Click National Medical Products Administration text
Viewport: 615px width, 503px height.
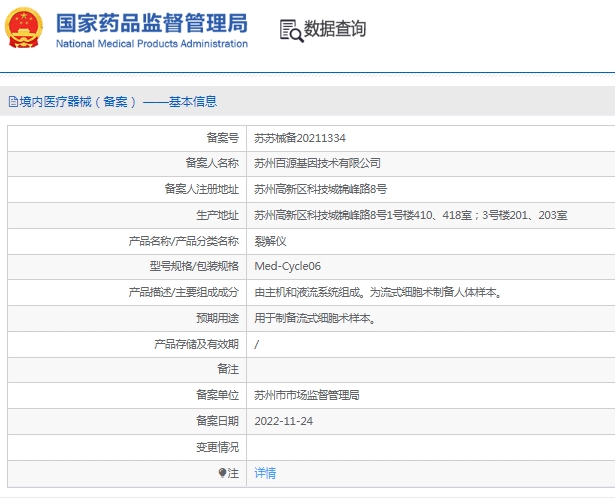point(152,44)
